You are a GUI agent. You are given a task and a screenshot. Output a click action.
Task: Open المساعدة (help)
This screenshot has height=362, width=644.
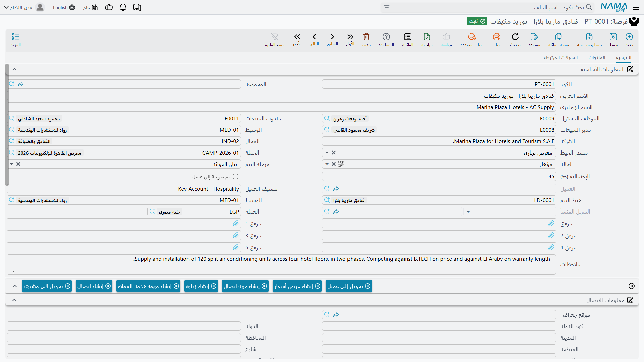point(386,40)
